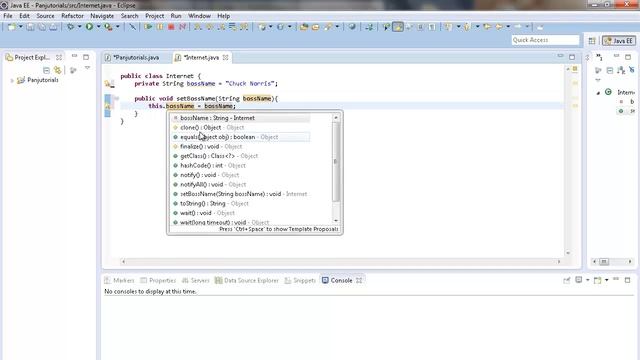Click the Previous Annotation toolbar icon
Viewport: 640px width, 360px height.
(x=467, y=27)
